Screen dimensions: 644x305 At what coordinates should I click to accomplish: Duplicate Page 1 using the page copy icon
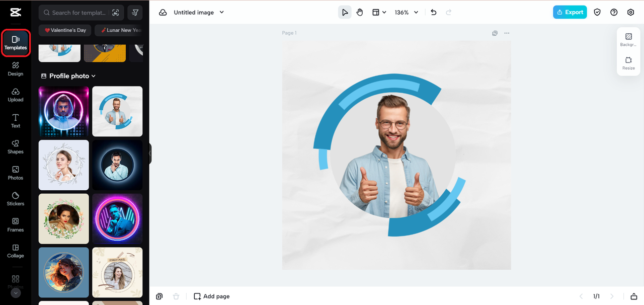495,33
